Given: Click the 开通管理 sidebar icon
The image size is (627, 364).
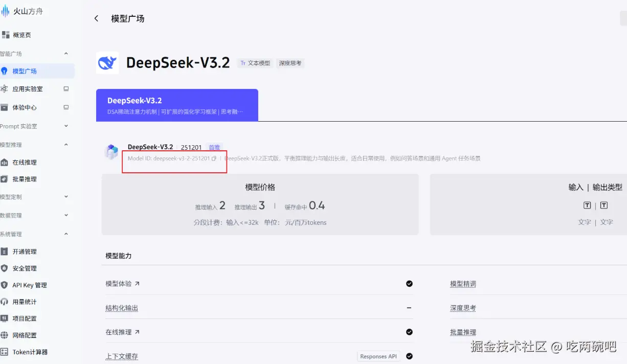Looking at the screenshot, I should (x=5, y=252).
